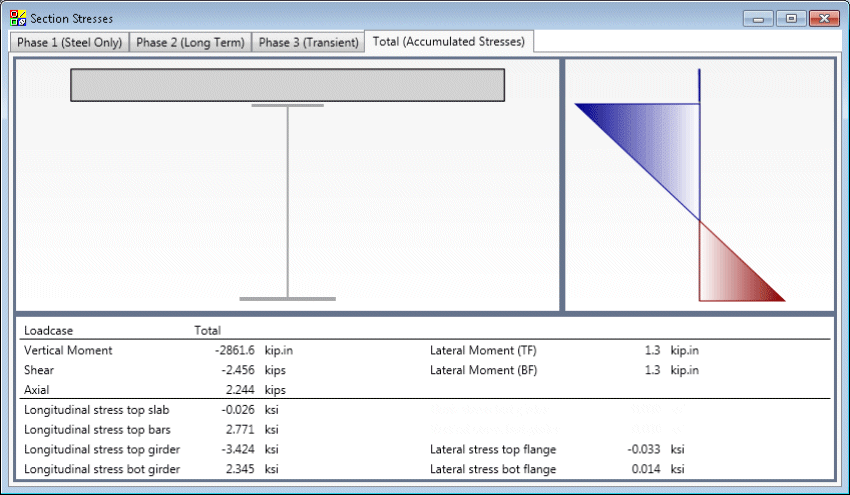This screenshot has width=850, height=495.
Task: Click the Section Stresses window icon
Action: (18, 18)
